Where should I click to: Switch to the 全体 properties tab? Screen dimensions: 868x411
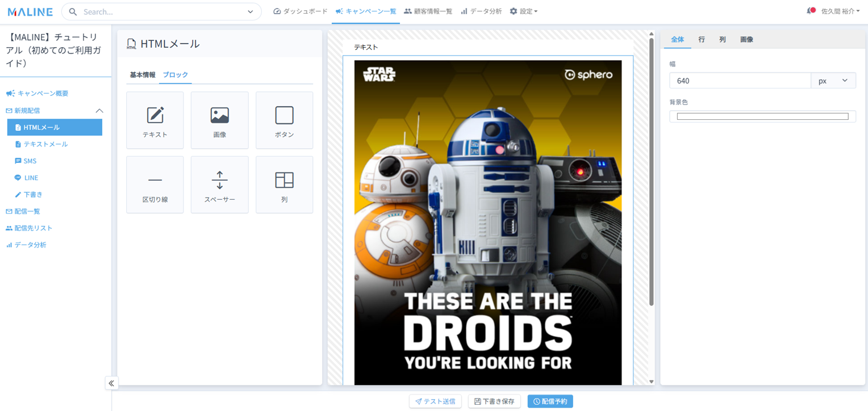point(678,40)
